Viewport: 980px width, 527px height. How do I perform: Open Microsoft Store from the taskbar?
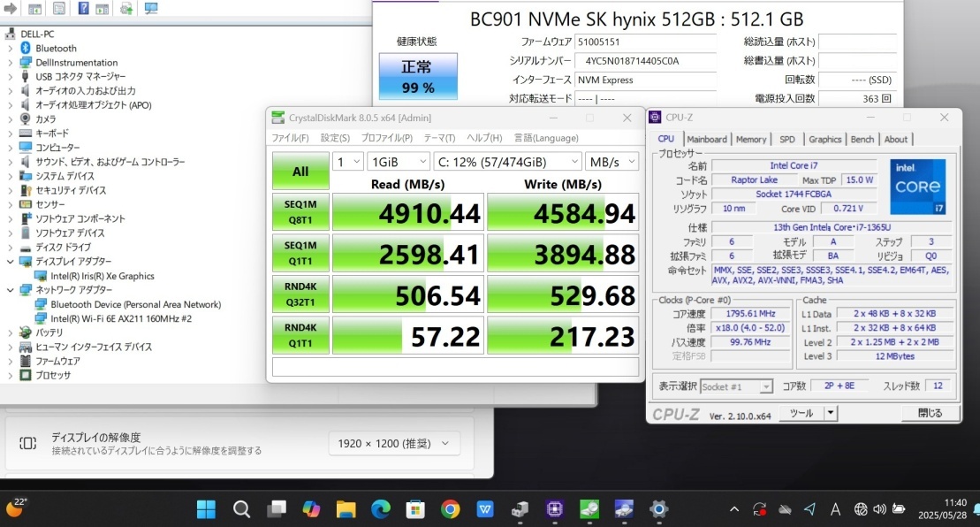(x=415, y=508)
